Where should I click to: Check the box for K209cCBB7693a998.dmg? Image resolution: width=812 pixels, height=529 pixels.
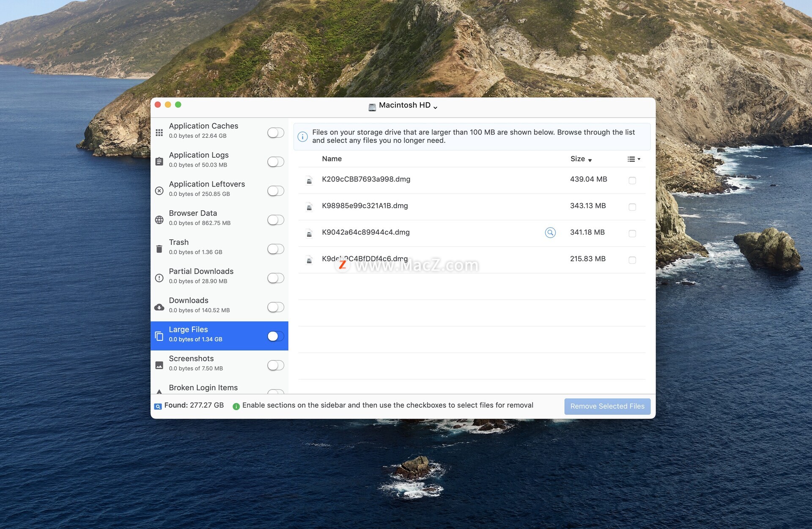(632, 181)
